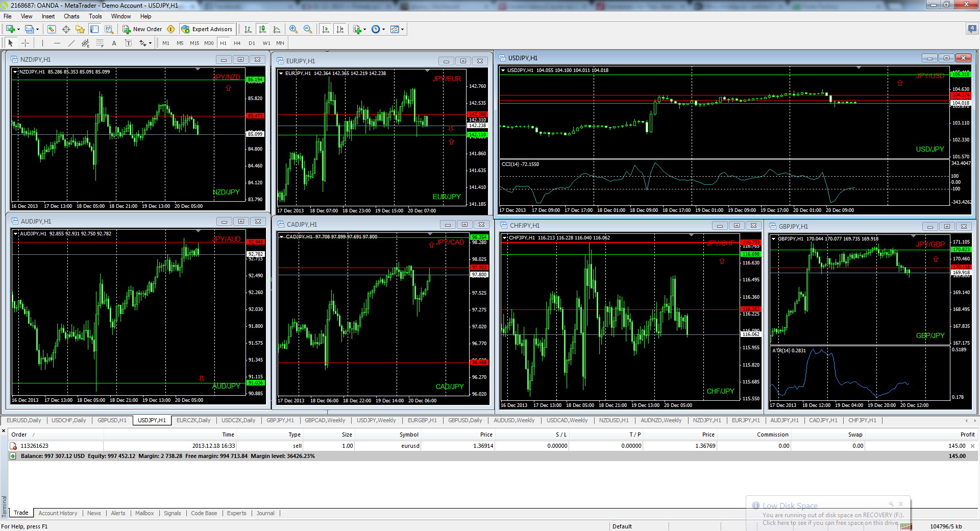Close order 113261623 with the row X

click(972, 446)
